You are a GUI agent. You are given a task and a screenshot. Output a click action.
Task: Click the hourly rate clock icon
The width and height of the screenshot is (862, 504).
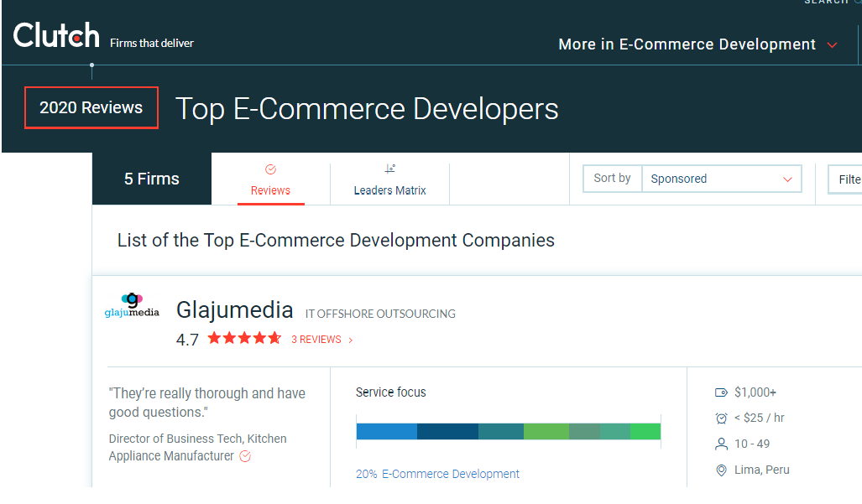[721, 418]
